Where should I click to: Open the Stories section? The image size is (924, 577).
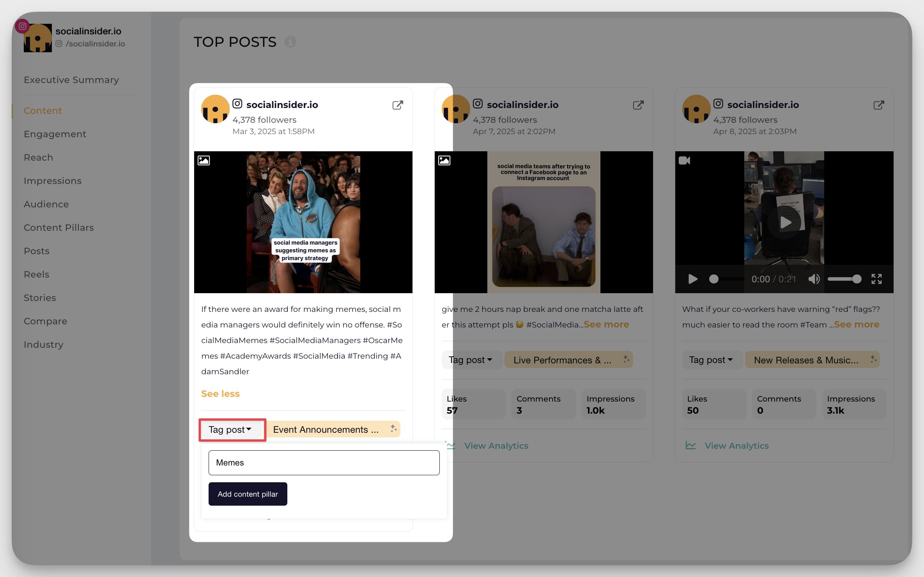click(40, 298)
